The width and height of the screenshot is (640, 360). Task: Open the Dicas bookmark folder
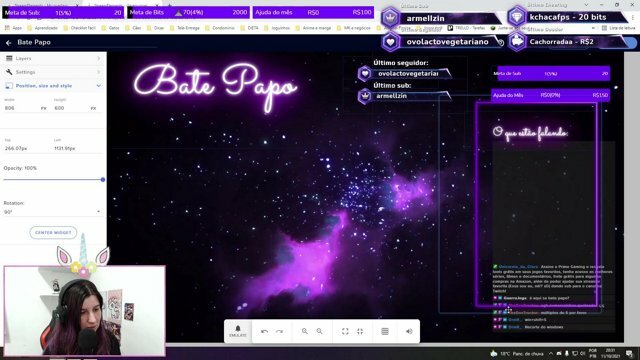pos(156,28)
